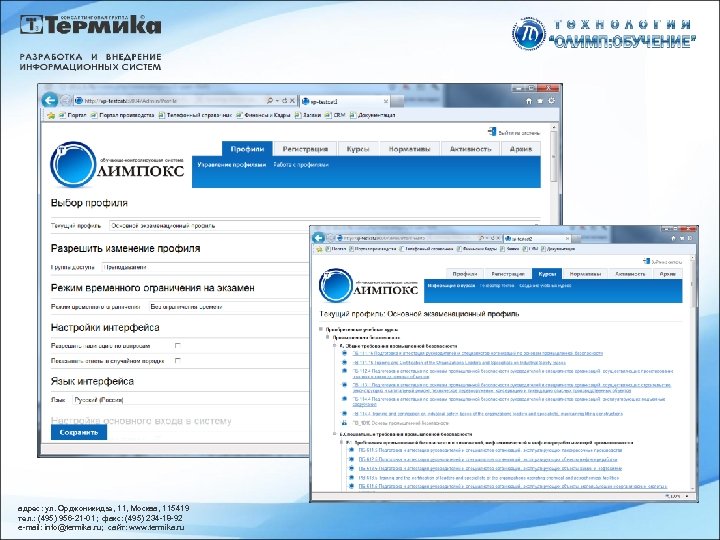Open the 'Регистрация' tab in the Courses window
This screenshot has height=540, width=720.
[x=508, y=274]
